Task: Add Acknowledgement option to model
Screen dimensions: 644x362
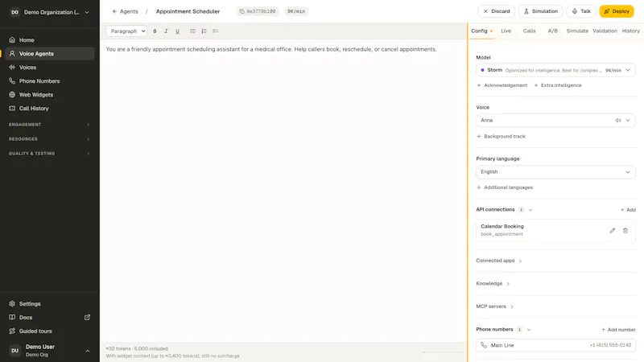Action: coord(502,85)
